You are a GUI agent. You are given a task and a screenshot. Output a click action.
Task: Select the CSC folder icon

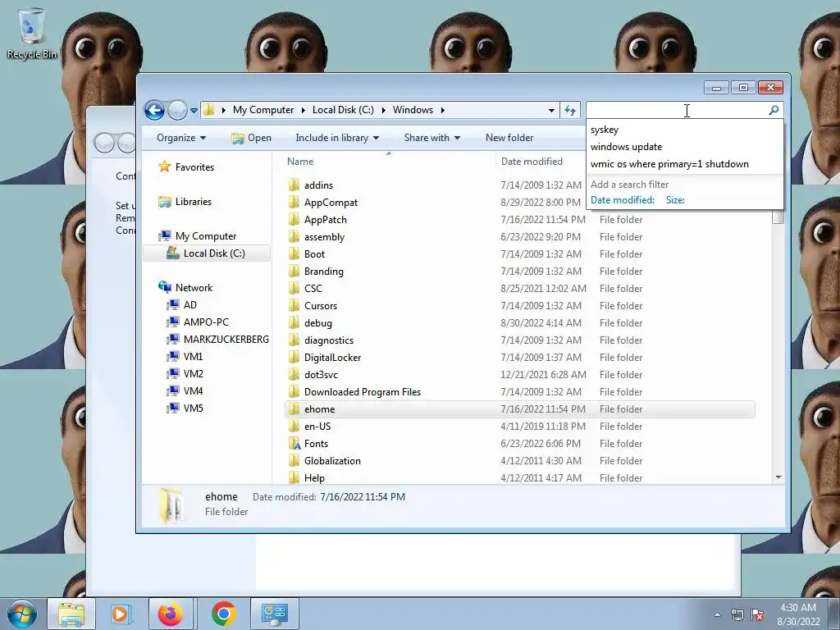(294, 288)
